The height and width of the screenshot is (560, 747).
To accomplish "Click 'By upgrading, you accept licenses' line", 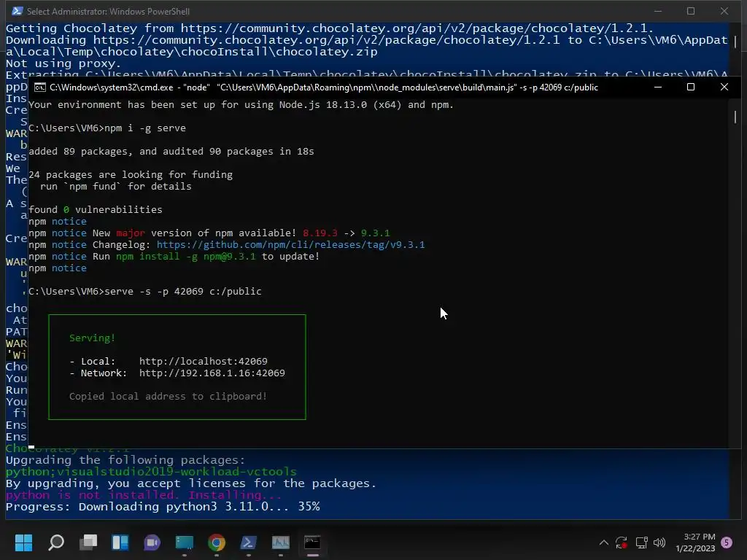I will coord(191,483).
